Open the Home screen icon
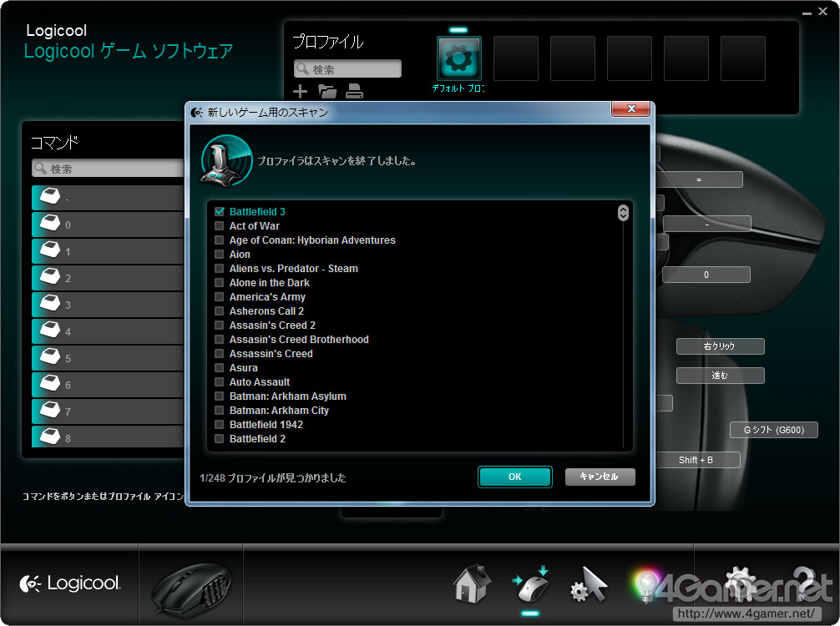This screenshot has height=626, width=840. [x=472, y=583]
